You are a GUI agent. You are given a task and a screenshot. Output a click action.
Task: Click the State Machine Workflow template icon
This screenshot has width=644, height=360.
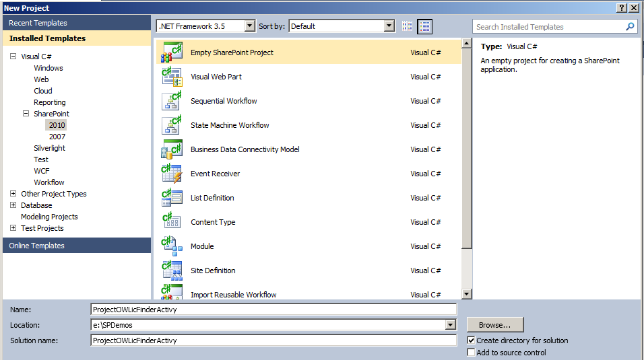coord(172,124)
